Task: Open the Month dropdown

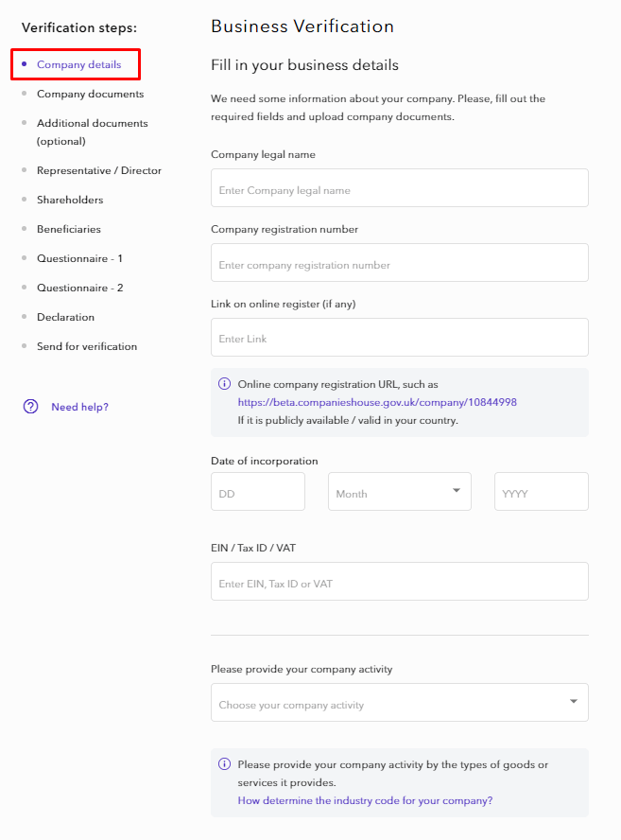Action: pos(399,492)
